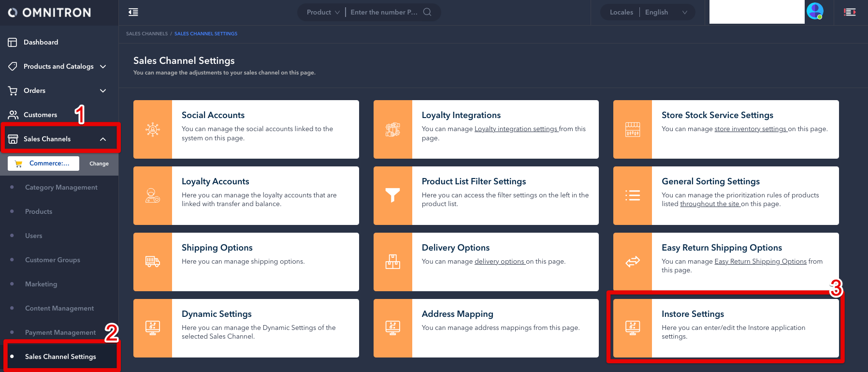Click the Change channel button
868x372 pixels.
click(99, 164)
